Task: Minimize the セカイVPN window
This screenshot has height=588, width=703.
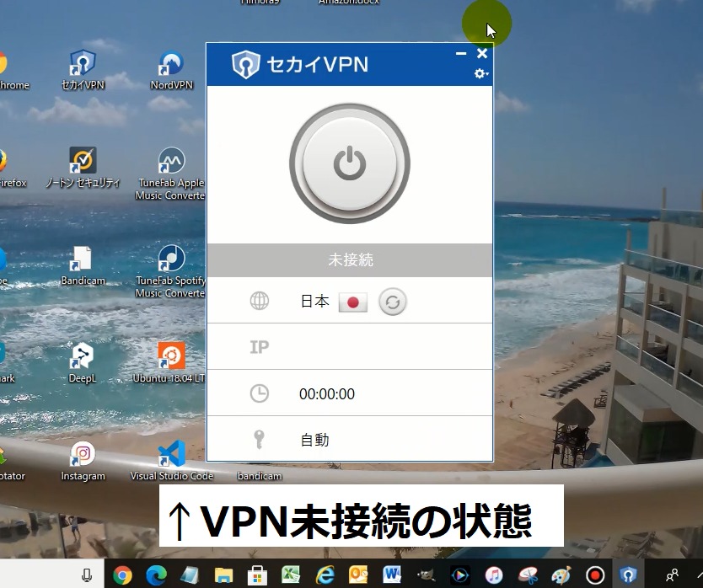Action: pos(460,54)
